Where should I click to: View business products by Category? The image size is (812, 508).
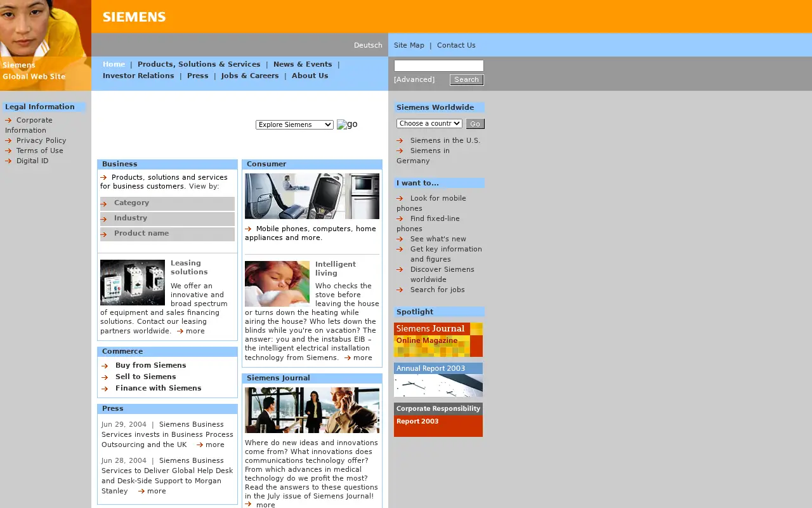(x=167, y=203)
